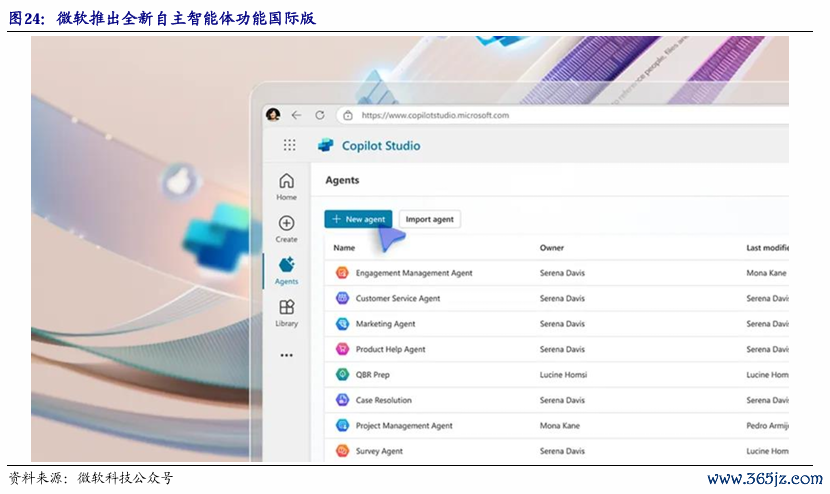This screenshot has width=830, height=494.
Task: Click owner Lucine Homsi in QBR Prep row
Action: click(x=563, y=374)
